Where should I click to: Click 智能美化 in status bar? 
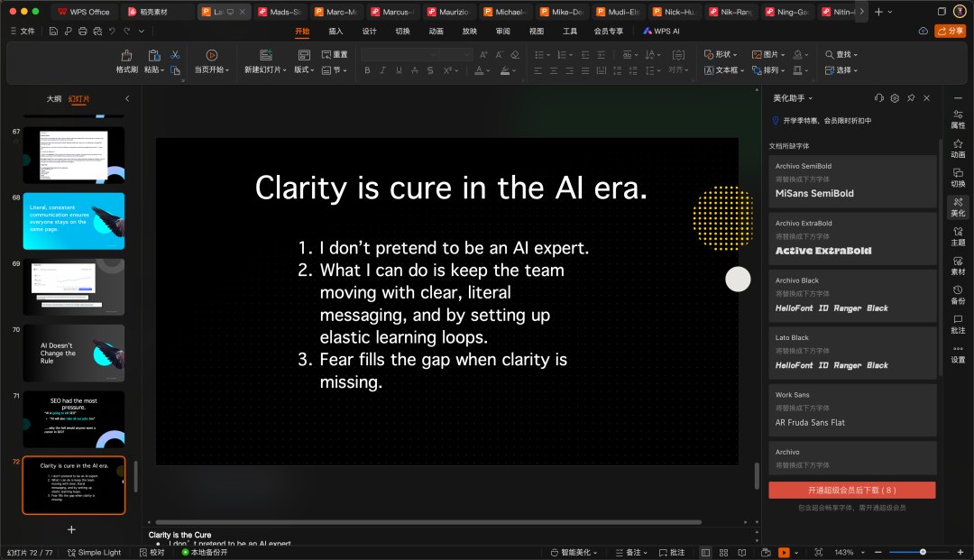[574, 553]
